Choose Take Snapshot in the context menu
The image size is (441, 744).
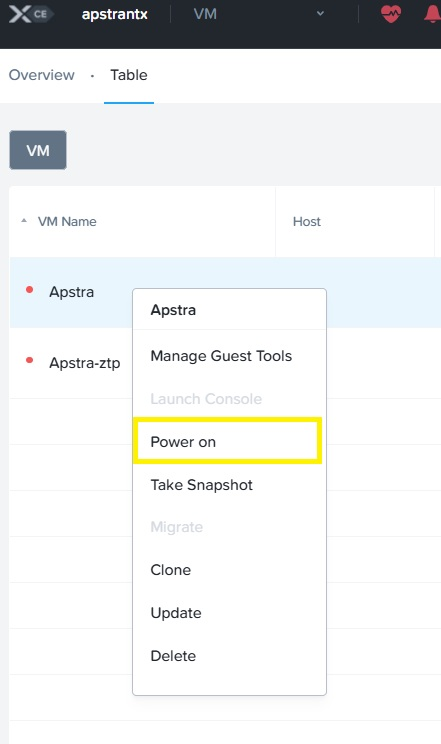coord(201,485)
